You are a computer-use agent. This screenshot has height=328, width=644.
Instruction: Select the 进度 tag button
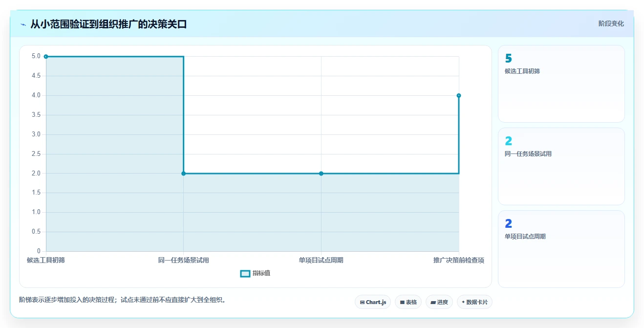point(439,302)
